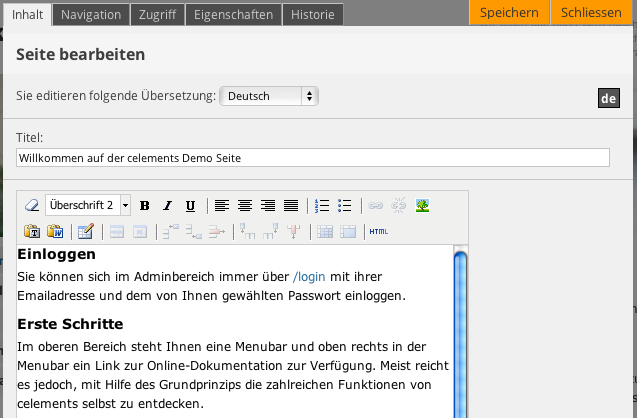The width and height of the screenshot is (637, 418).
Task: Open the Deutsch translation language dropdown
Action: point(268,96)
